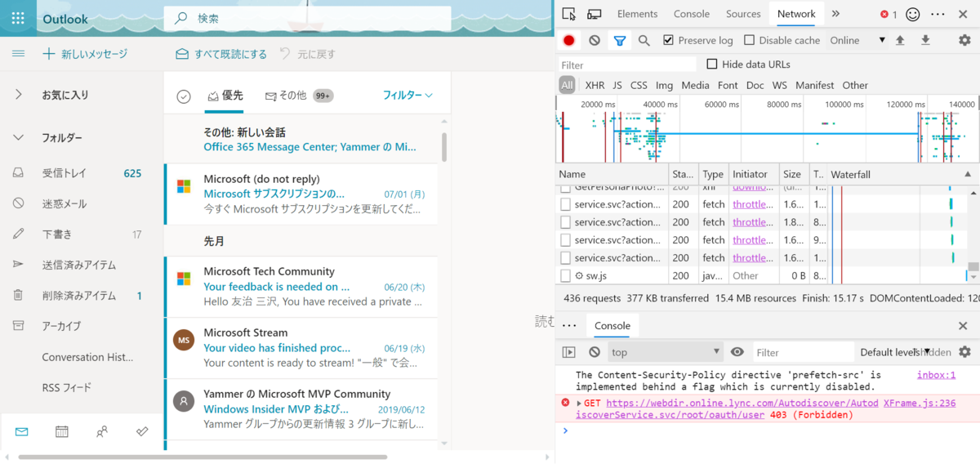Filter network requests by JS
Viewport: 980px width, 464px height.
pyautogui.click(x=617, y=85)
